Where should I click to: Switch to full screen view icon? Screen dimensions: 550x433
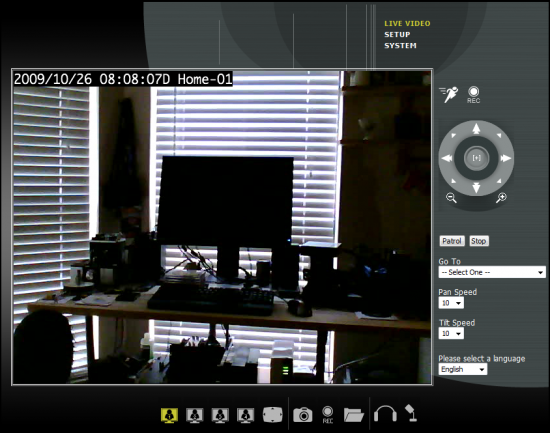(x=273, y=415)
